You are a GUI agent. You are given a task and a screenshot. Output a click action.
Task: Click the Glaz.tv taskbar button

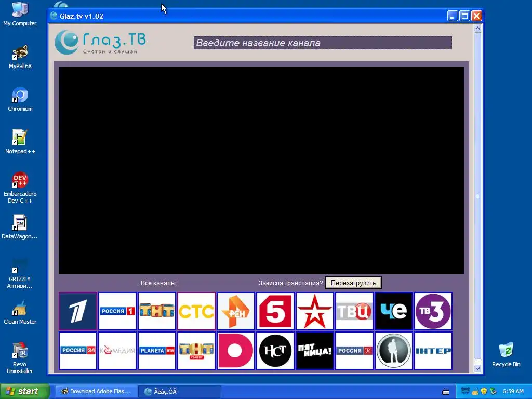180,391
